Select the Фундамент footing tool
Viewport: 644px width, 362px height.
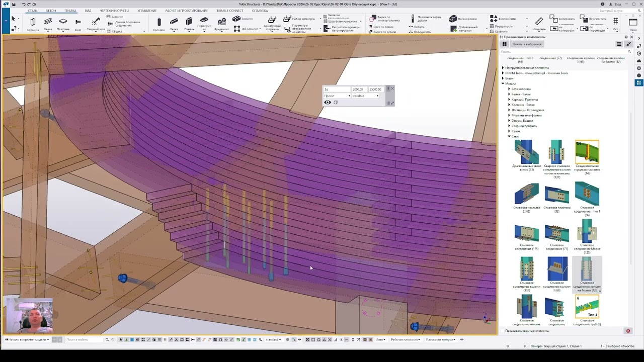(221, 24)
